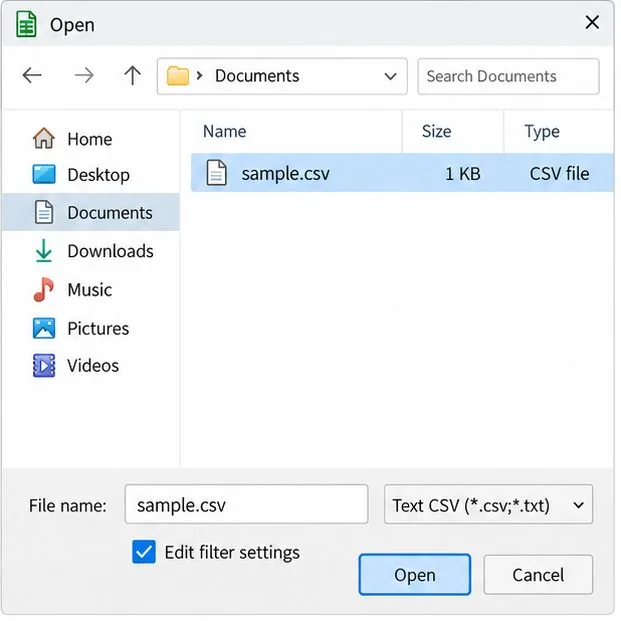Go back using the left arrow
The image size is (621, 621).
click(32, 75)
